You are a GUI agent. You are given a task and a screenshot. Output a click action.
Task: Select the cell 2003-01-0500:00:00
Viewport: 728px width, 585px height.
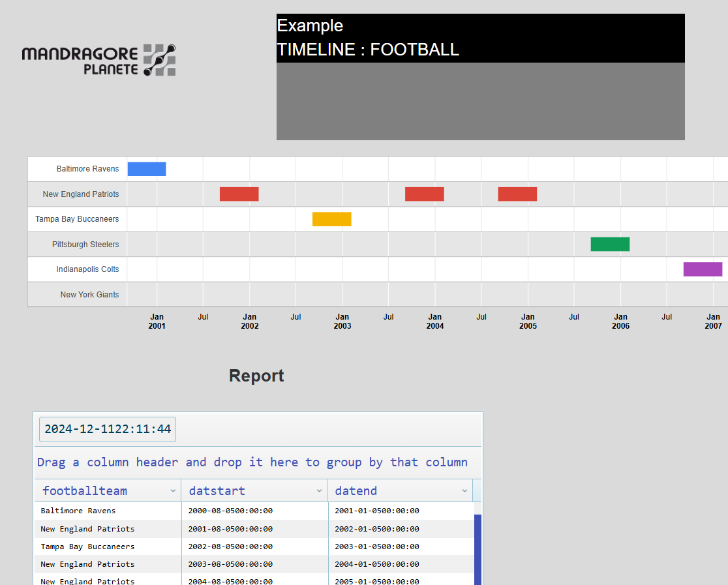[401, 547]
